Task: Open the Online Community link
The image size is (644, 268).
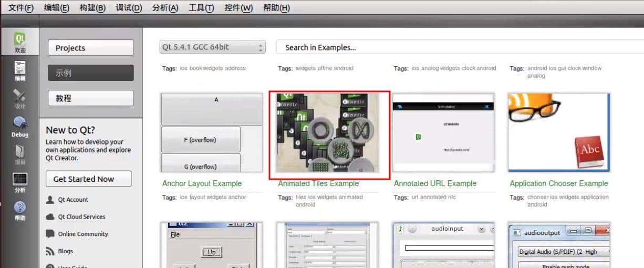Action: pos(83,234)
